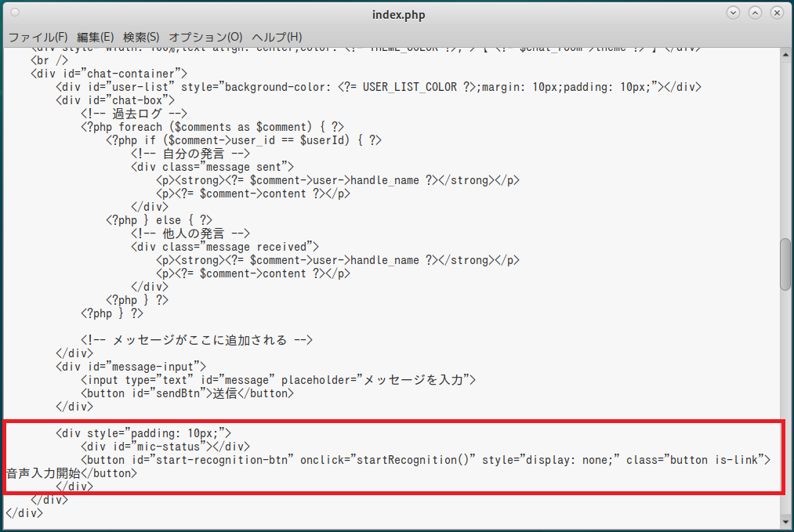Click the <div id="chat-box"> line
This screenshot has height=532, width=794.
click(x=115, y=100)
